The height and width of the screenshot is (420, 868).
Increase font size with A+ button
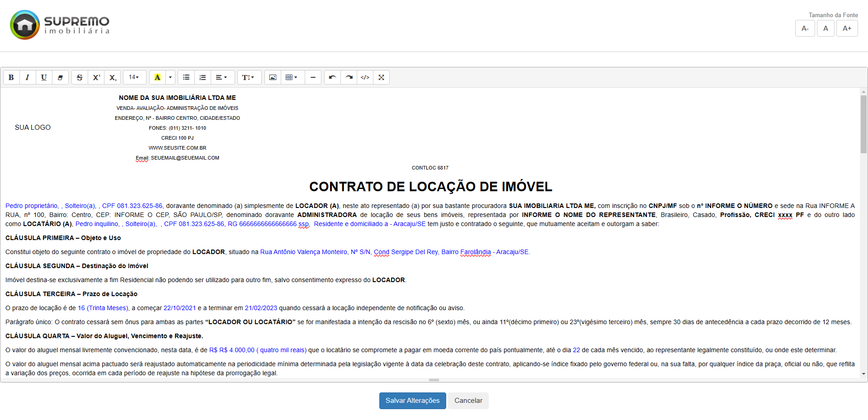(x=847, y=28)
